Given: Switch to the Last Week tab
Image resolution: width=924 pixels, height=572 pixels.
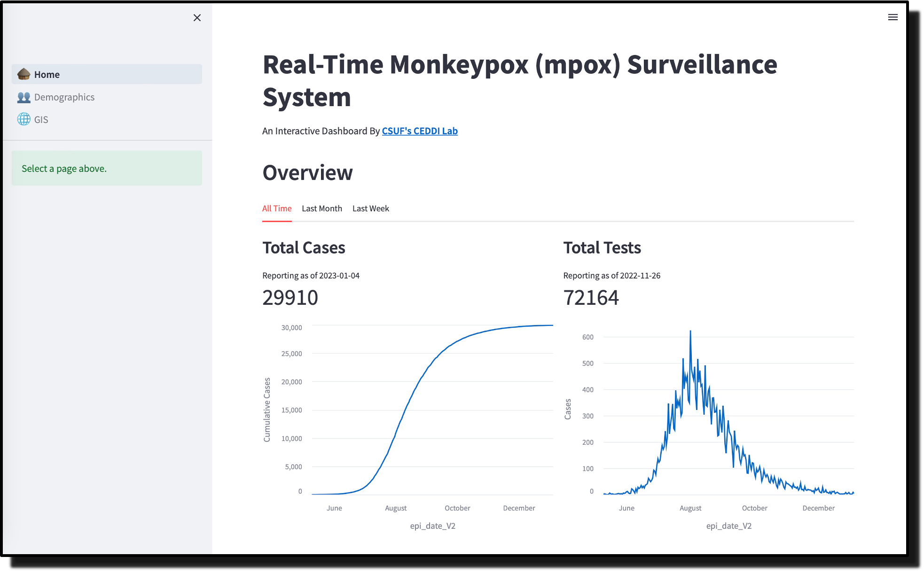Looking at the screenshot, I should coord(371,209).
